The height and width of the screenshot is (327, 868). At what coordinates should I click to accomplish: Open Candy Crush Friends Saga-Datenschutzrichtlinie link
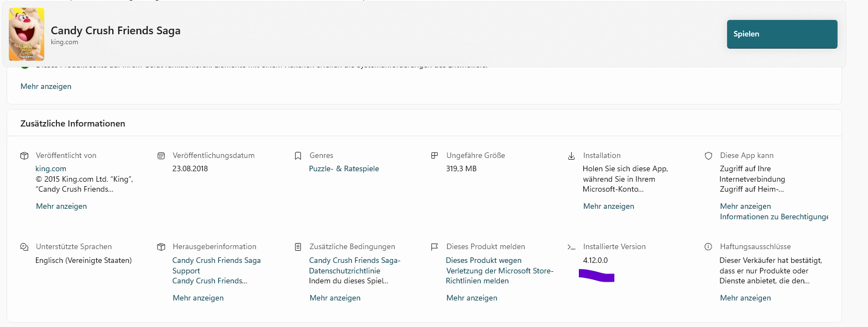[x=355, y=266]
